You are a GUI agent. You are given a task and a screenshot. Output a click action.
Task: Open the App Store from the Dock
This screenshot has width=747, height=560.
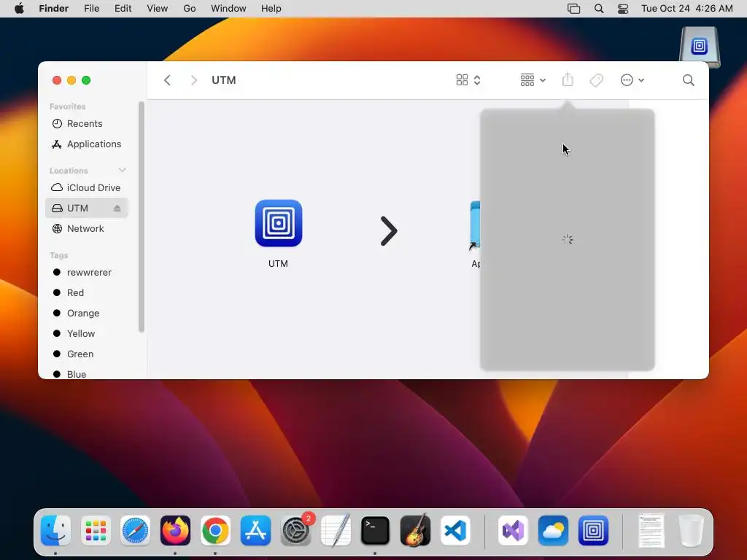(x=255, y=531)
